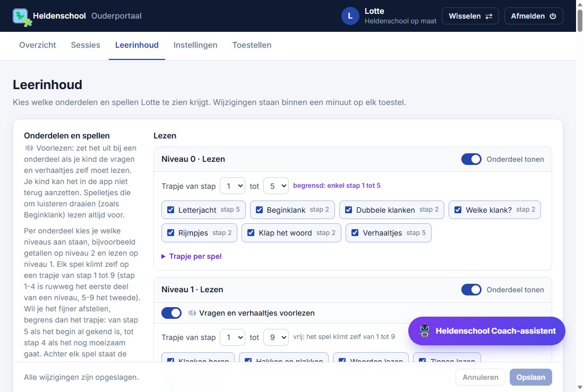Select the Leerinhoud tab
584x392 pixels.
pyautogui.click(x=136, y=45)
